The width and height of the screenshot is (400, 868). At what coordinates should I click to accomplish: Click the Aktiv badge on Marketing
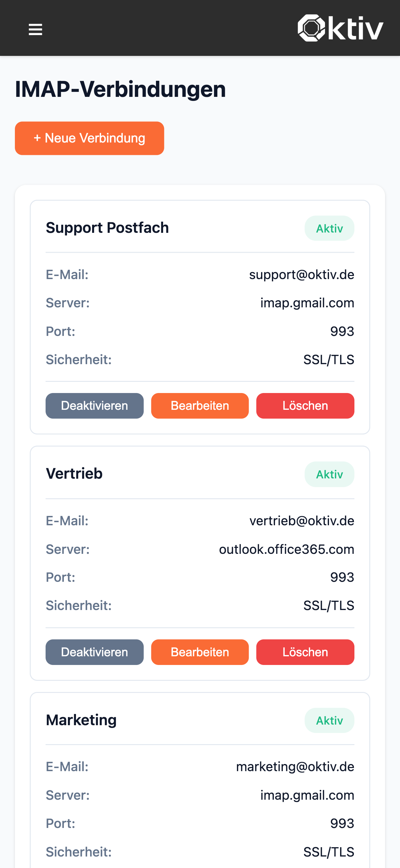pyautogui.click(x=329, y=721)
